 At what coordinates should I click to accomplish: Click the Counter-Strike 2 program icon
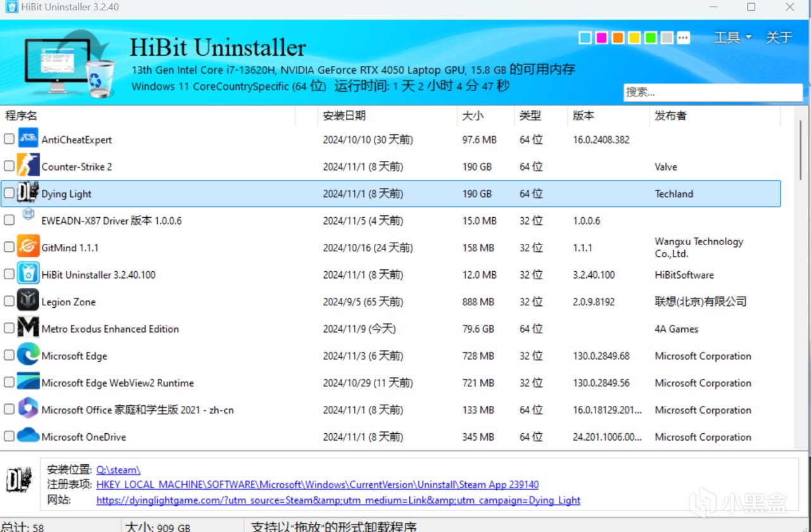pos(28,166)
